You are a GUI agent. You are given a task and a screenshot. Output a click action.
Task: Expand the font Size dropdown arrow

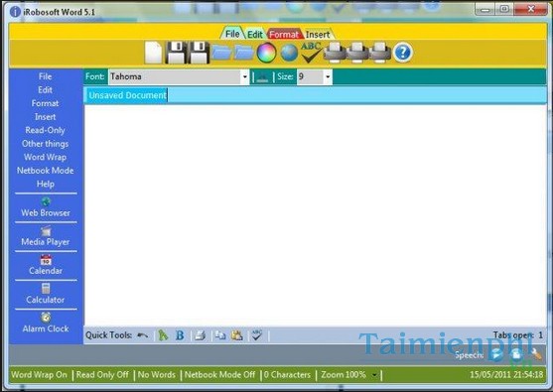click(x=328, y=76)
